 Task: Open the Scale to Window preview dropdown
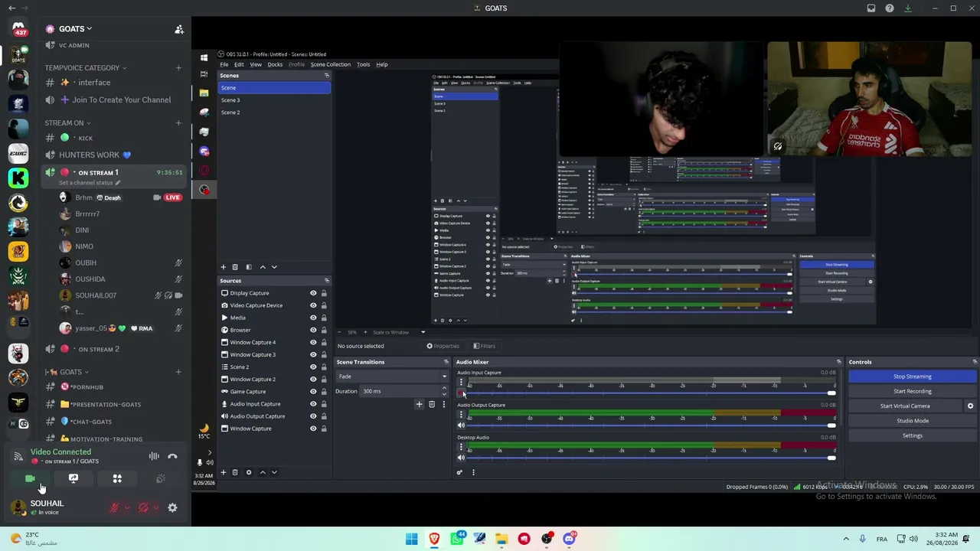[x=400, y=332]
